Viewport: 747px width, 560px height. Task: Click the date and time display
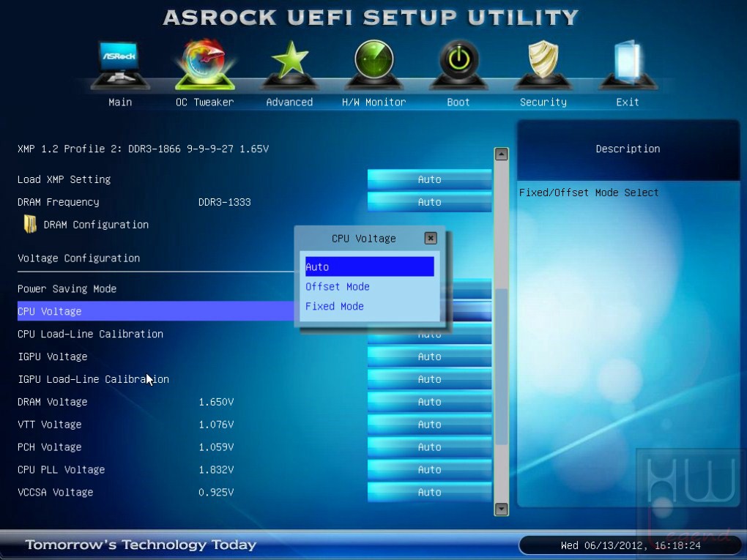(631, 545)
